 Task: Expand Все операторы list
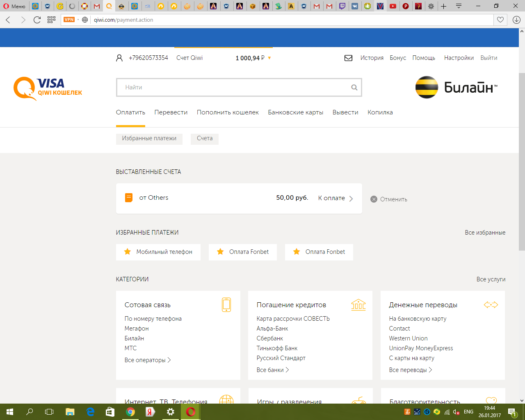tap(147, 360)
